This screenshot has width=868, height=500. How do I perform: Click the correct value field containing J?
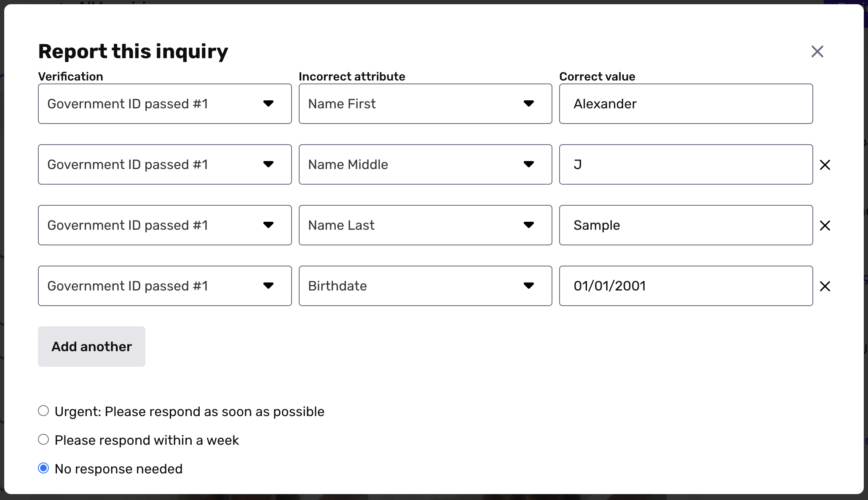pyautogui.click(x=686, y=164)
